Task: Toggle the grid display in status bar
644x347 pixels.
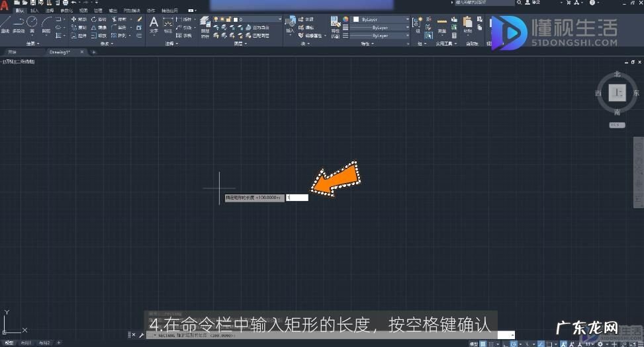Action: point(483,344)
